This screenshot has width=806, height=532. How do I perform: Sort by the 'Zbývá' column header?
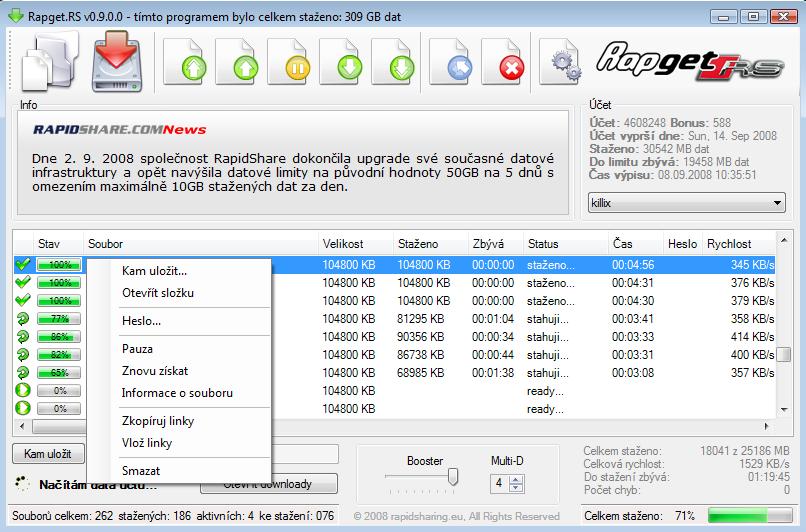(x=496, y=244)
